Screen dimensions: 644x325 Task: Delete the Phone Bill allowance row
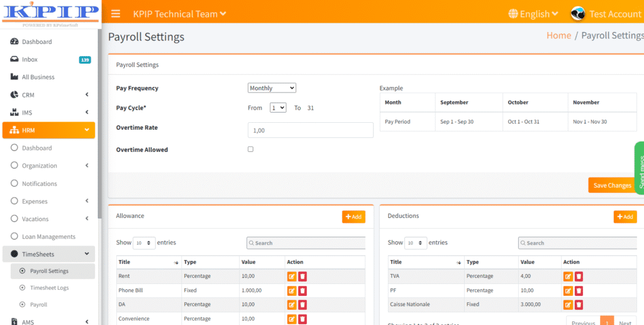[303, 290]
